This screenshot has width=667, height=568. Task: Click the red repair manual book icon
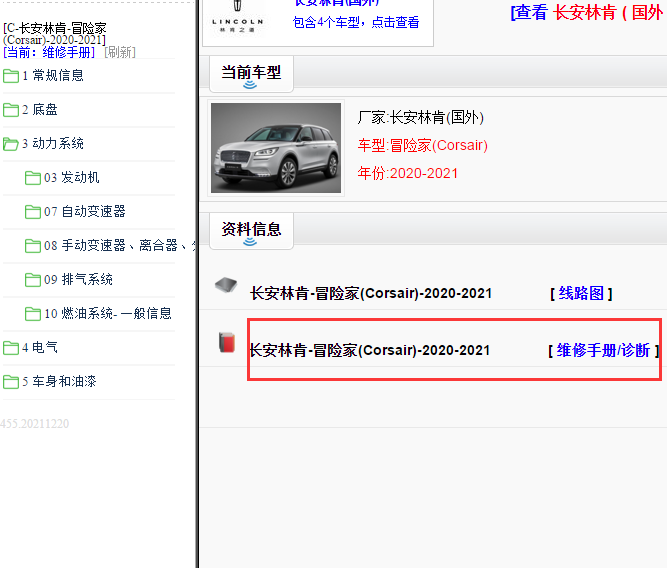tap(227, 343)
